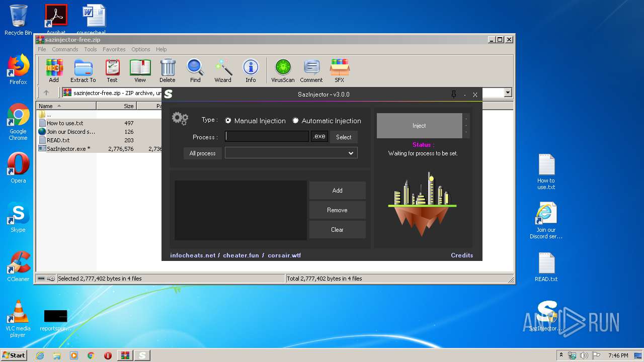Viewport: 644px width, 362px height.
Task: Open the Credits link
Action: click(x=462, y=255)
